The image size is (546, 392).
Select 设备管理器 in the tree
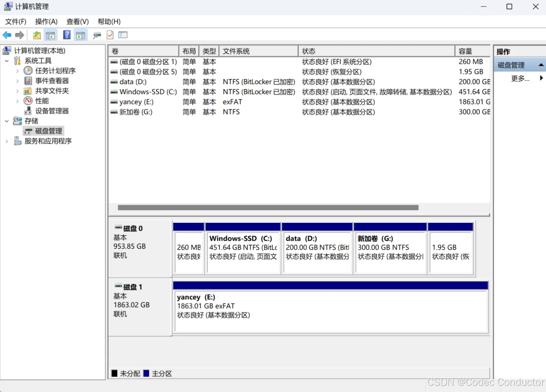(52, 111)
